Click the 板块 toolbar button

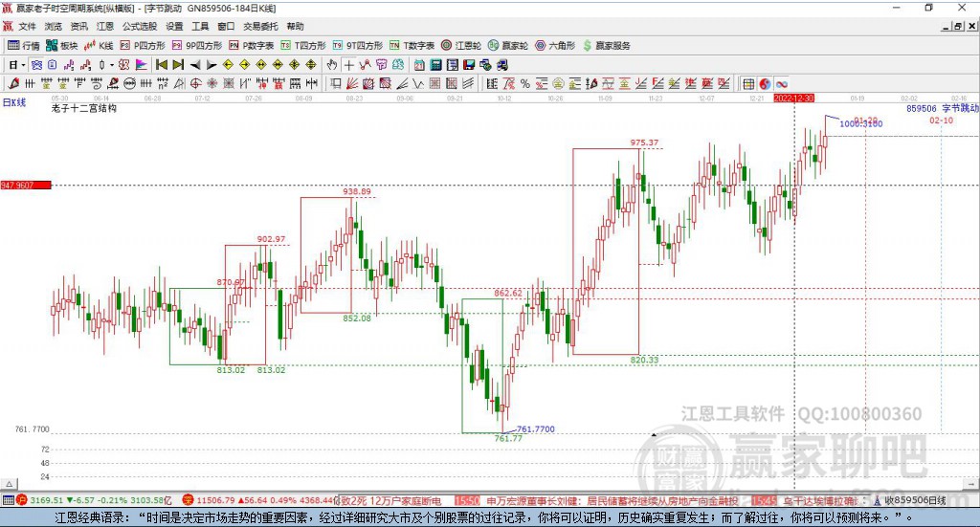point(62,46)
